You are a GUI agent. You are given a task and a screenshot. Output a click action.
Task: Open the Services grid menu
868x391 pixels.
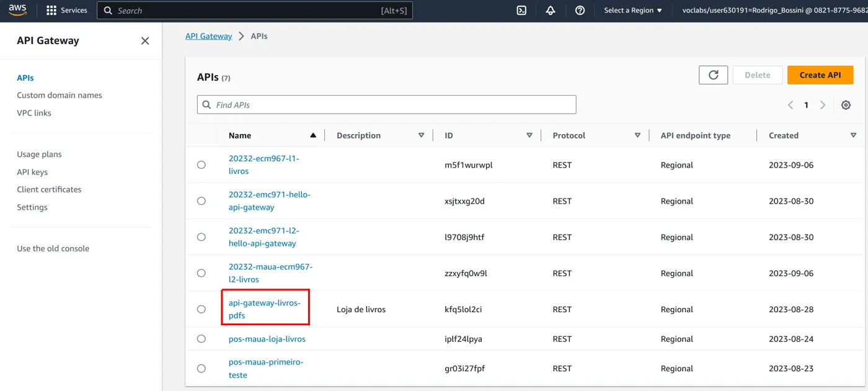pyautogui.click(x=67, y=11)
